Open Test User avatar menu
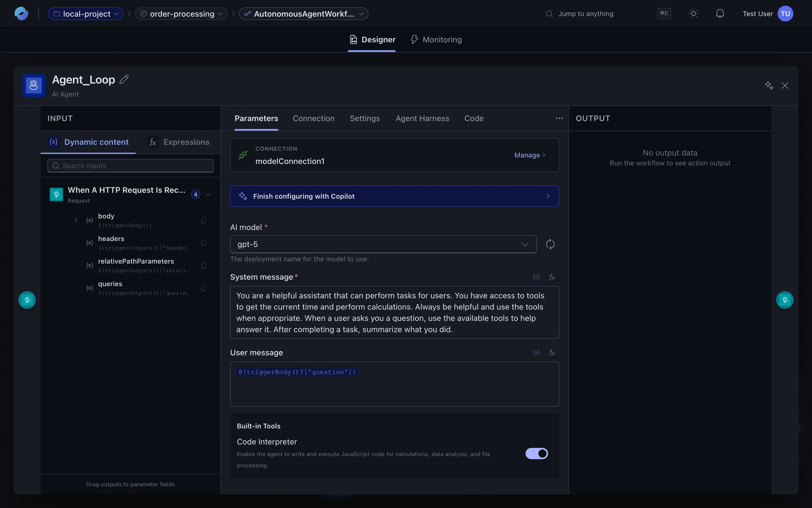812x508 pixels. 785,14
